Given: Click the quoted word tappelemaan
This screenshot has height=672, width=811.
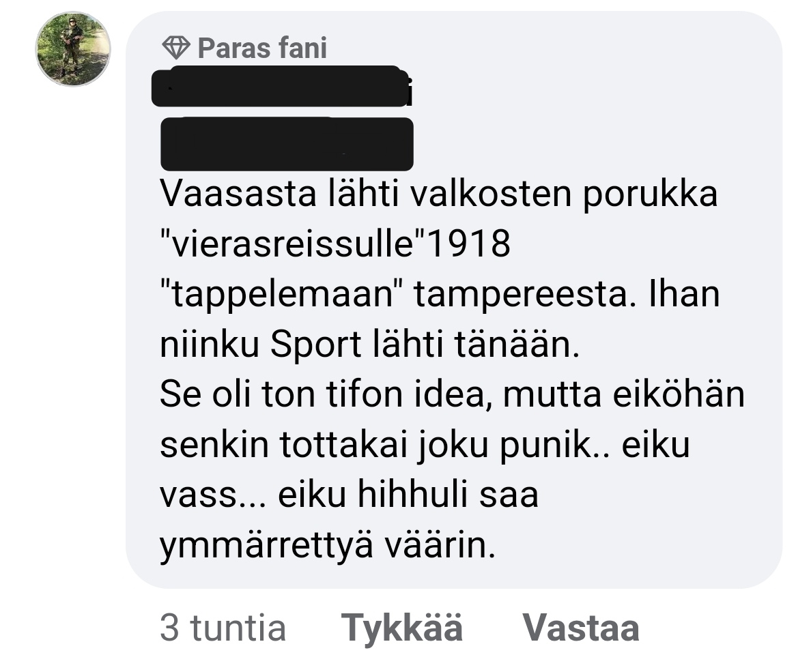Looking at the screenshot, I should tap(281, 295).
